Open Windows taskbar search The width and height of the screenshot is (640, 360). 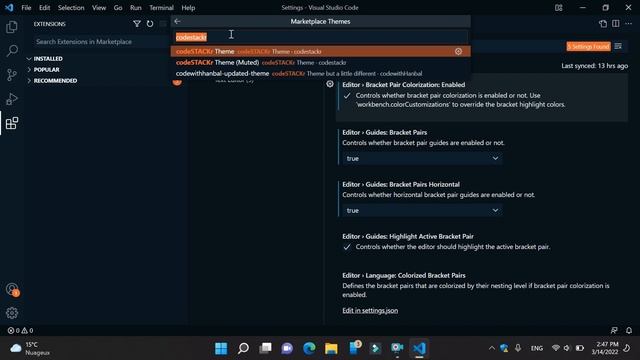tap(243, 348)
